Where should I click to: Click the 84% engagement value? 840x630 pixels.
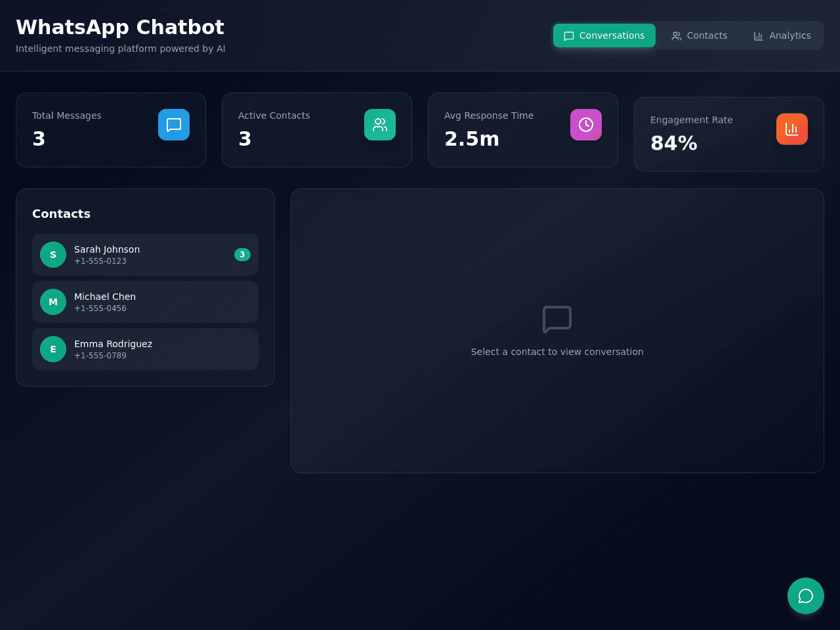pos(674,143)
